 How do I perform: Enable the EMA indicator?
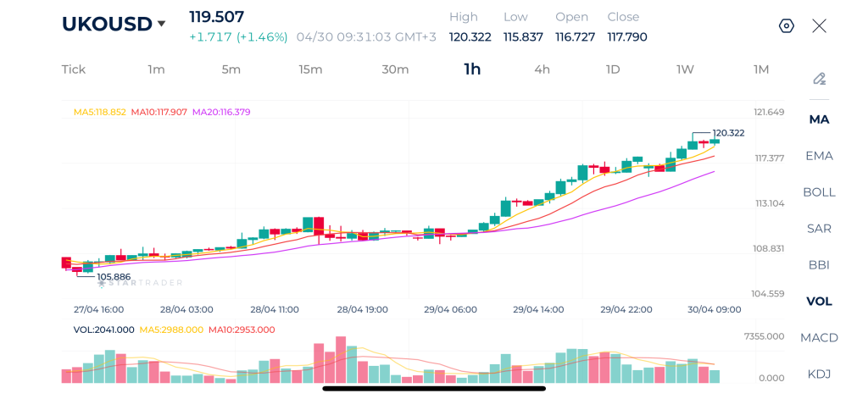tap(819, 156)
